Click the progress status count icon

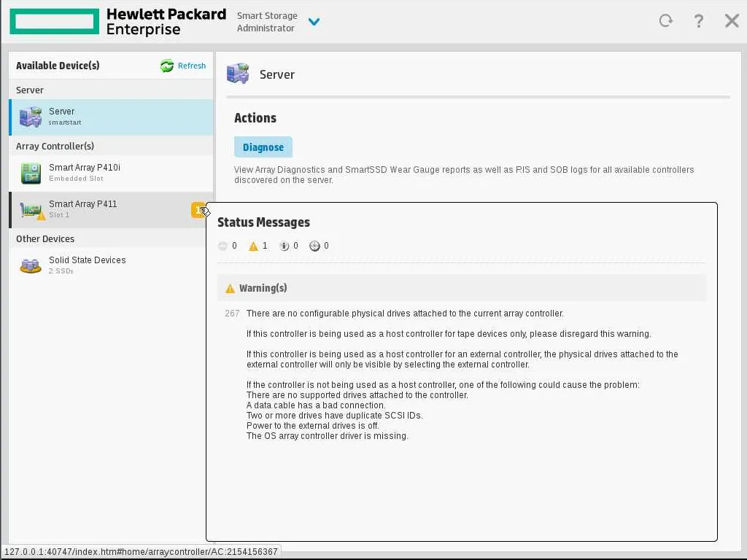(314, 246)
